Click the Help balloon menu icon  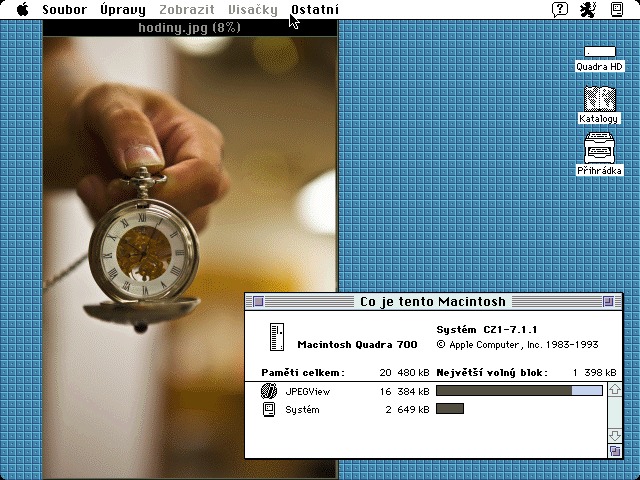pos(560,10)
